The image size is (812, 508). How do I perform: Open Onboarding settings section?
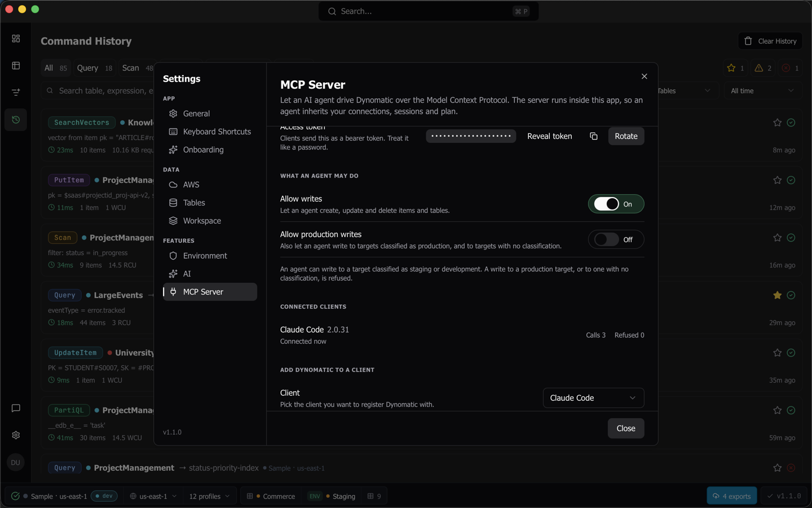click(x=210, y=150)
